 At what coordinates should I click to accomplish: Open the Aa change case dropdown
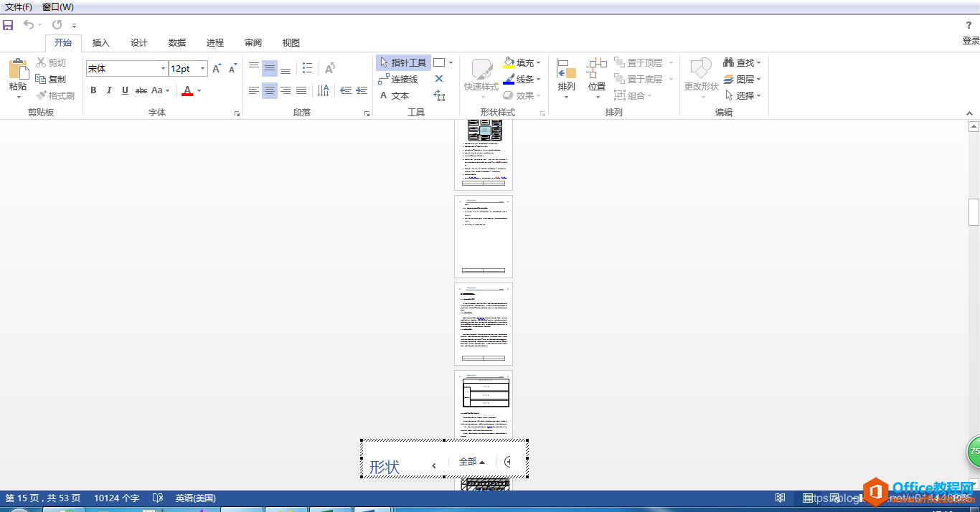161,90
